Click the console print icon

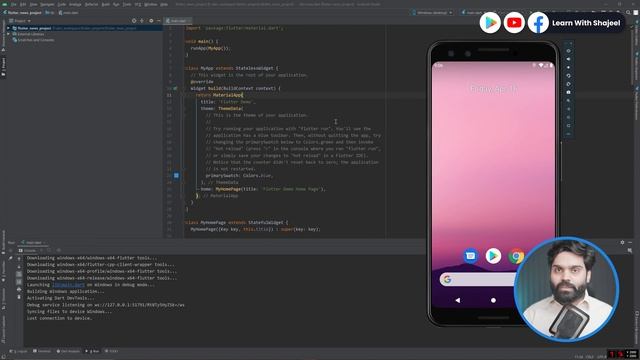[19, 289]
